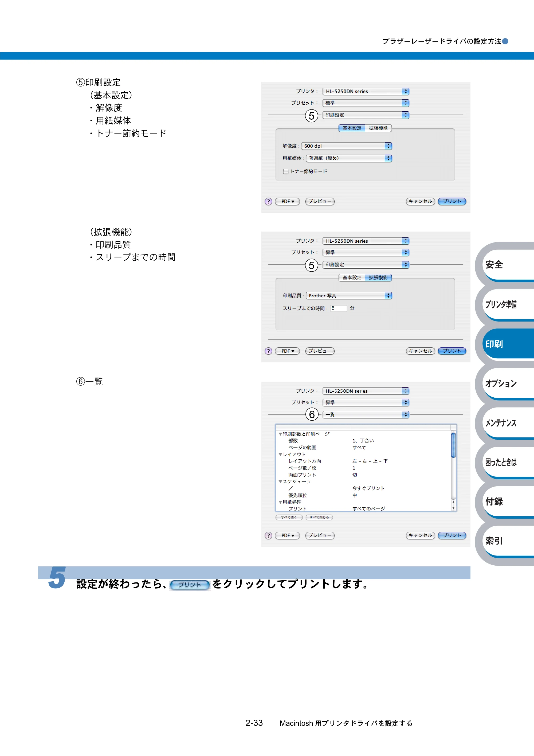Viewport: 534px width, 756px height.
Task: Open the 用紙媒体 普通紙（厚め） dropdown
Action: click(349, 158)
